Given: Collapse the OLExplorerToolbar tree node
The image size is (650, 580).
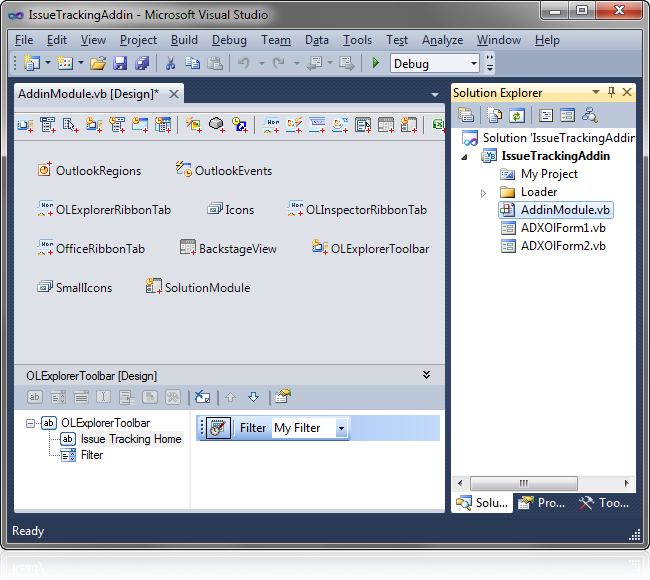Looking at the screenshot, I should click(x=30, y=423).
